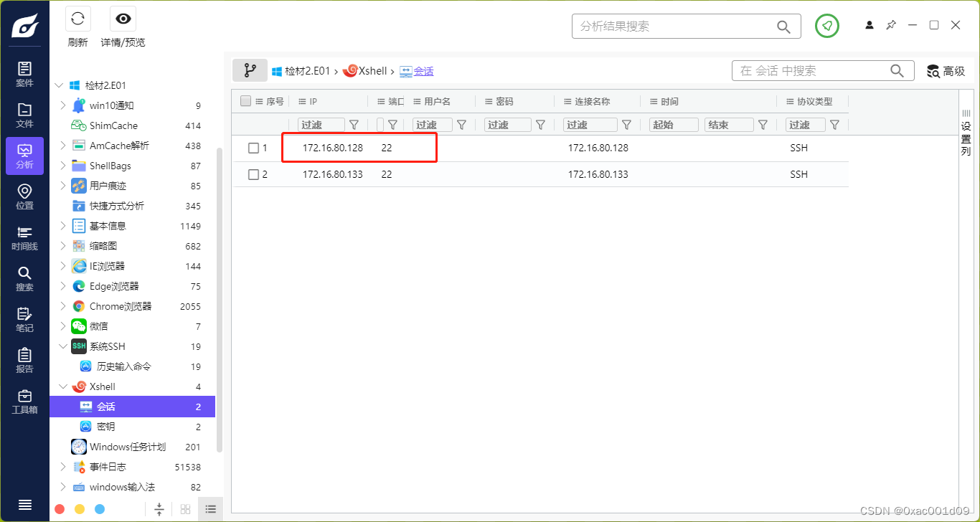Click the 高级 search button
The image size is (980, 522).
coord(946,70)
